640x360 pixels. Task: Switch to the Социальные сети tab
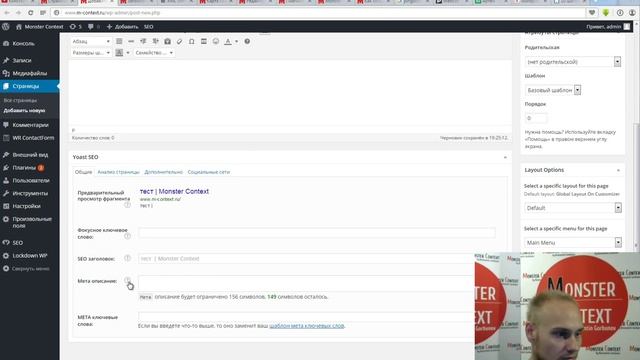coord(209,172)
